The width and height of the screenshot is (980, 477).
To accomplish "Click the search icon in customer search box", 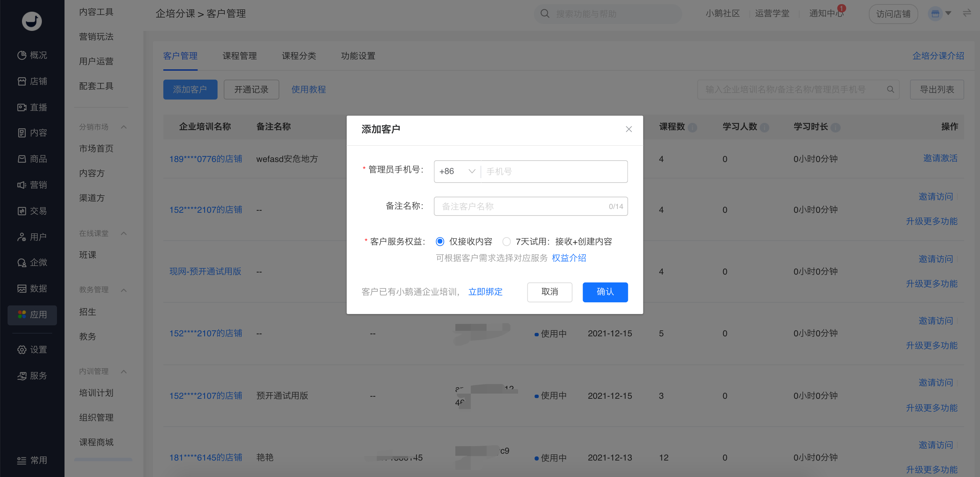I will (890, 89).
